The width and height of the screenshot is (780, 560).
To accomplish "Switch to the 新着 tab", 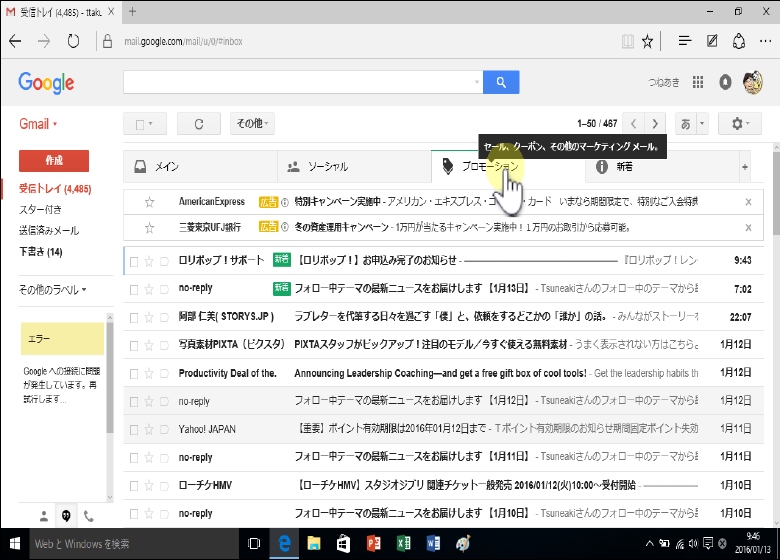I will (662, 167).
